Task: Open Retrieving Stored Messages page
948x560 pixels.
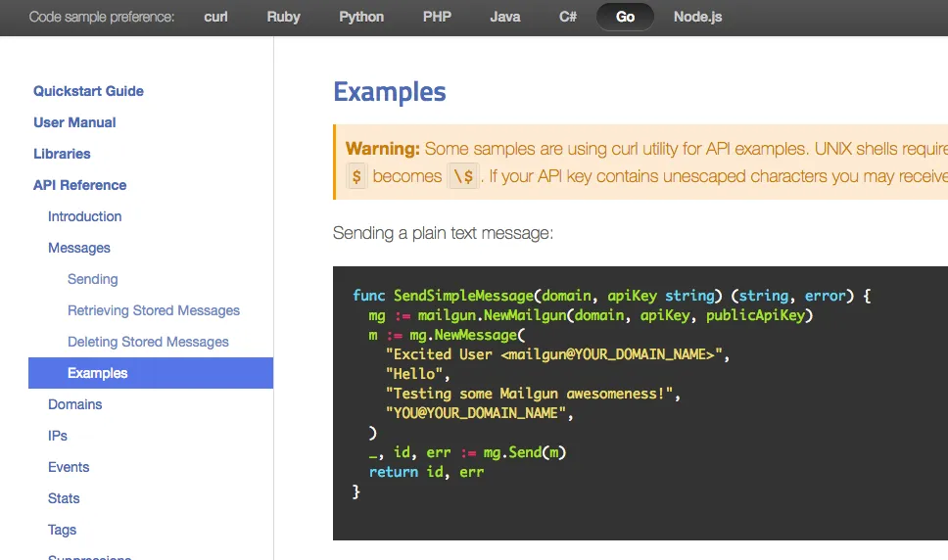Action: [x=154, y=310]
